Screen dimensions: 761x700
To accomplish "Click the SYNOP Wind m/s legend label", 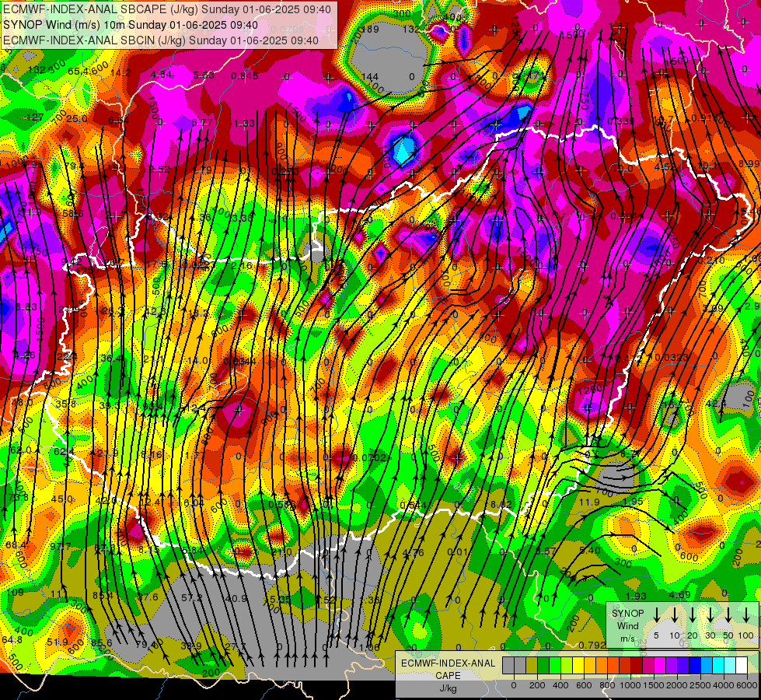I will tap(627, 625).
